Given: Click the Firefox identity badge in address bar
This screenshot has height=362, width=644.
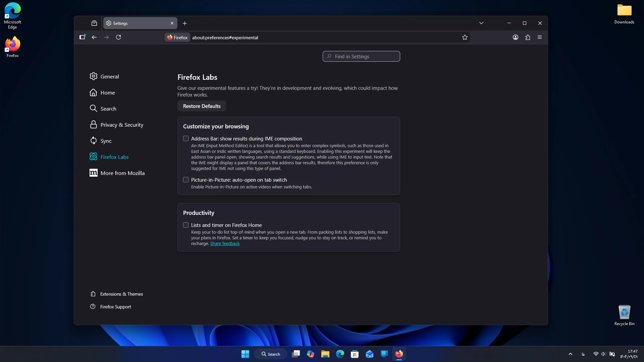Looking at the screenshot, I should point(177,37).
